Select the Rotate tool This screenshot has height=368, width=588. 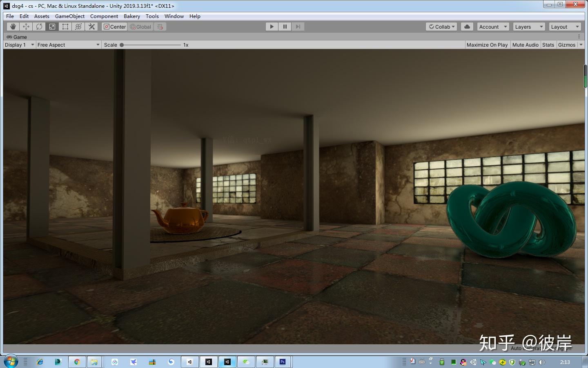tap(39, 26)
